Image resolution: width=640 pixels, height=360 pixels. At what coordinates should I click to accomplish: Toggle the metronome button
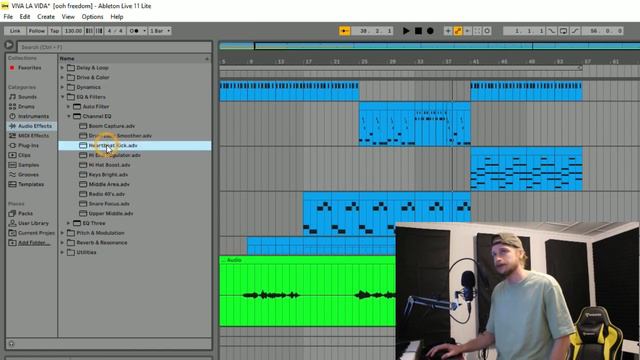click(134, 31)
